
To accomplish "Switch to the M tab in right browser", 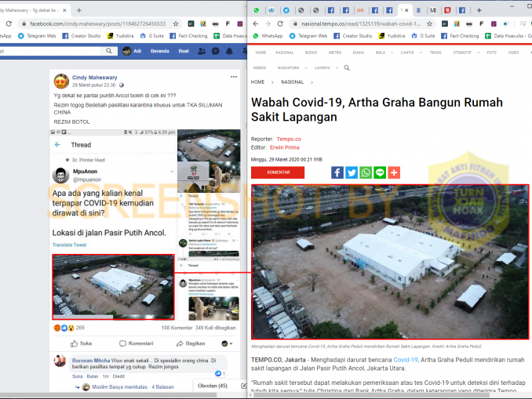I will 433,10.
